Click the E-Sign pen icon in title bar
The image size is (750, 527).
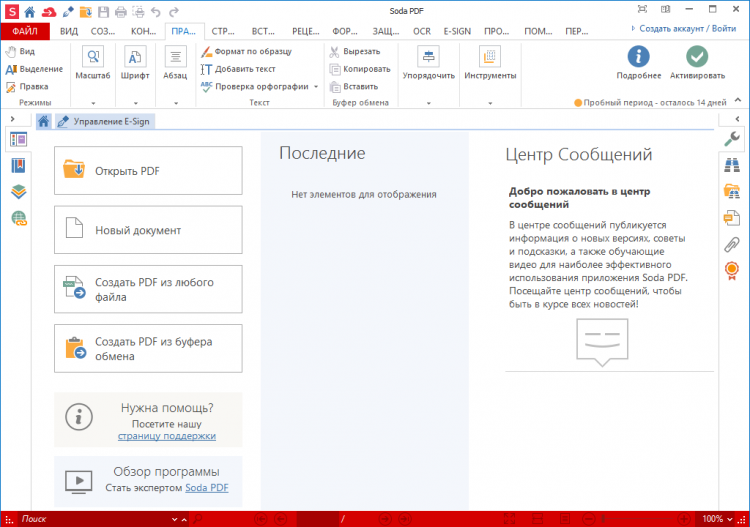tap(68, 11)
